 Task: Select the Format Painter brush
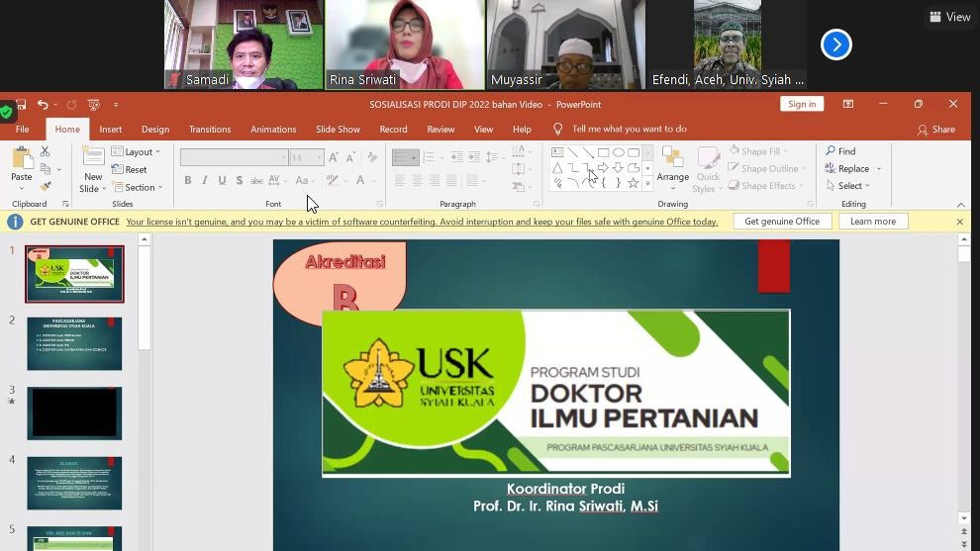tap(45, 186)
